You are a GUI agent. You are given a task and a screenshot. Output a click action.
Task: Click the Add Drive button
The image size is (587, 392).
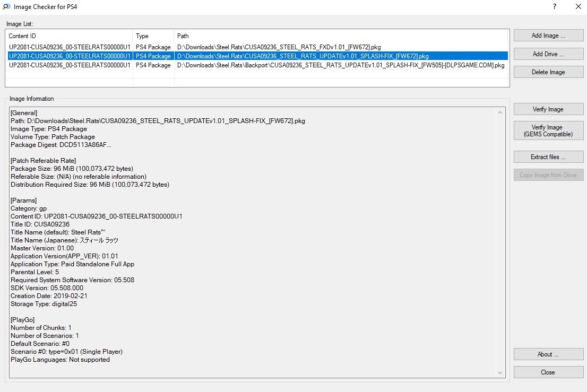pos(548,54)
